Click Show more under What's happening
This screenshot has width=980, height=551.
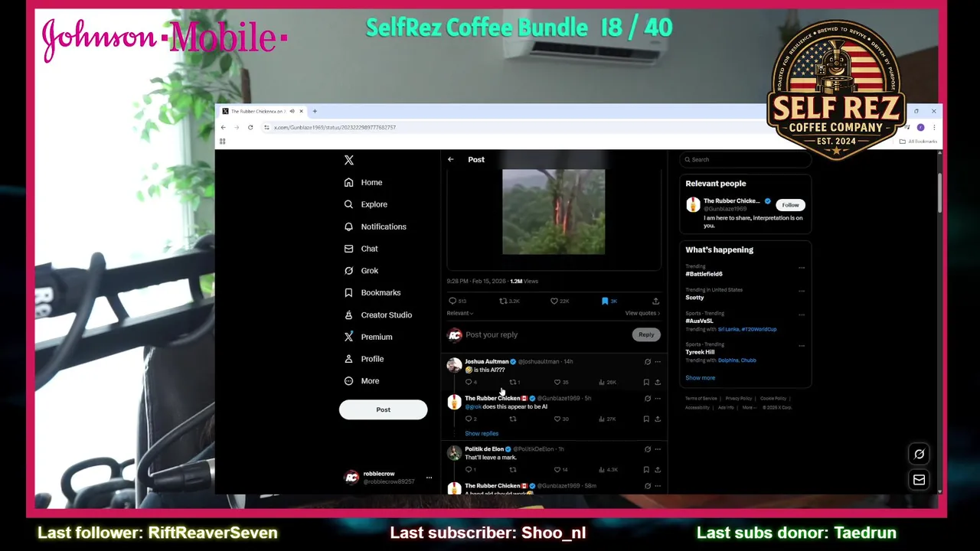point(700,378)
